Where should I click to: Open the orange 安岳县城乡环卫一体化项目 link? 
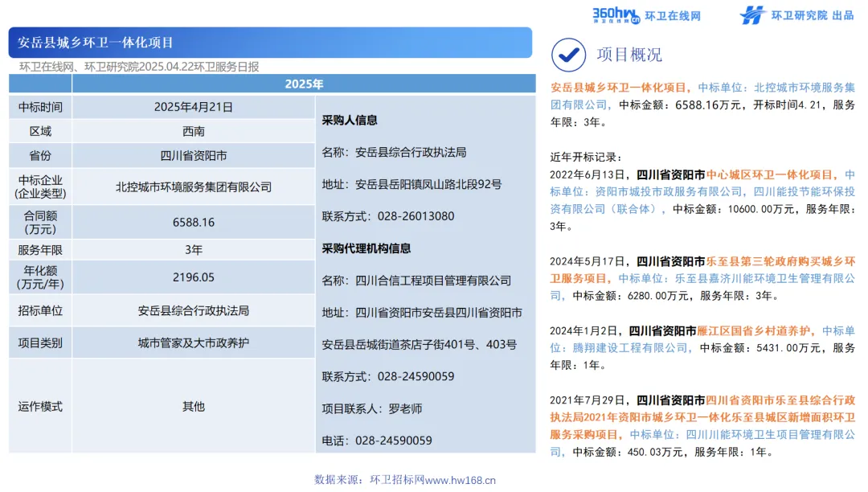[x=618, y=88]
